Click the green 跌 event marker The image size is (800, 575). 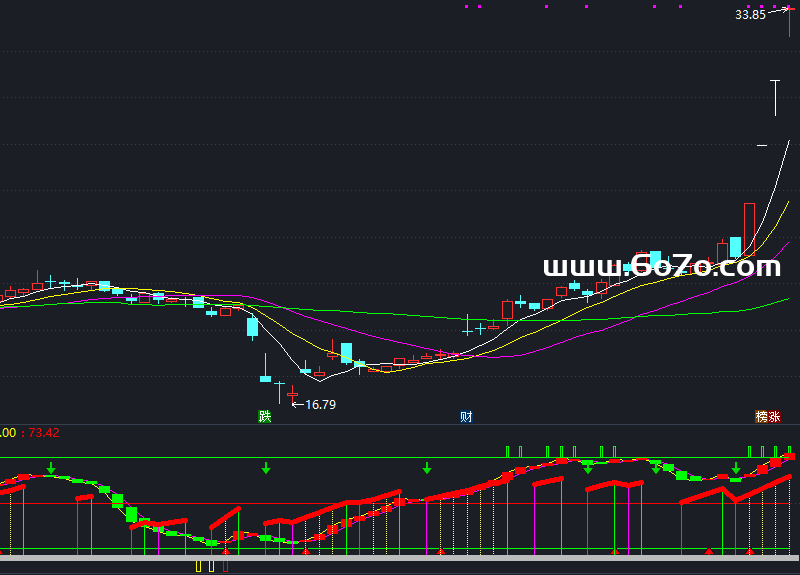[x=264, y=416]
